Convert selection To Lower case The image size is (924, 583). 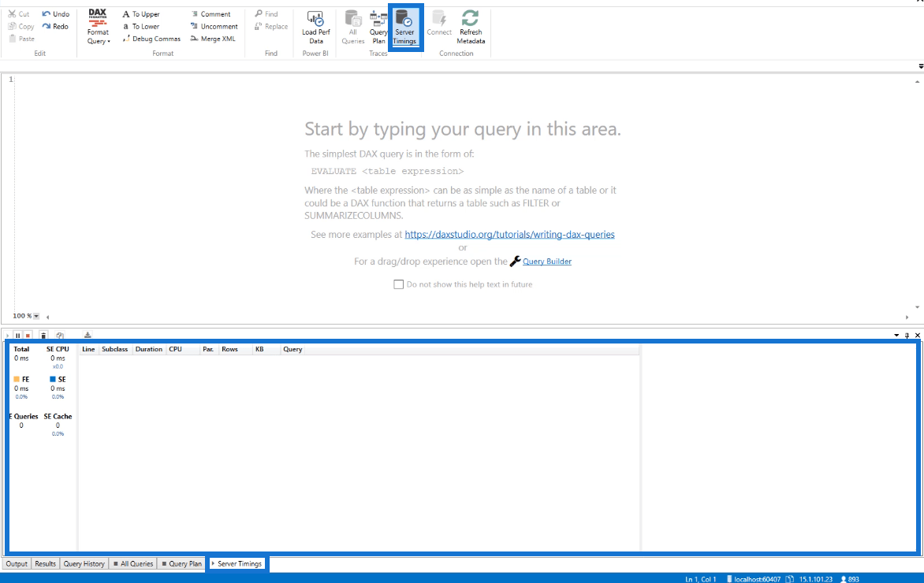pos(141,26)
